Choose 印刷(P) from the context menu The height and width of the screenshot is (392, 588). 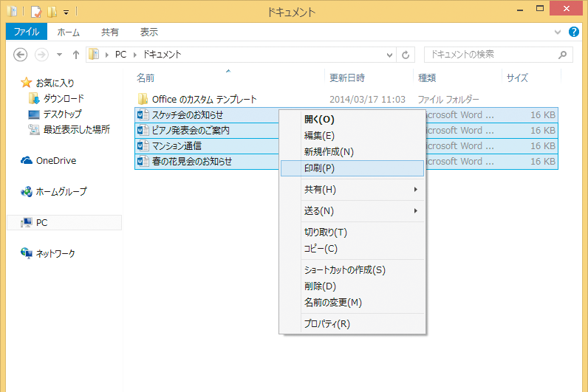[352, 168]
